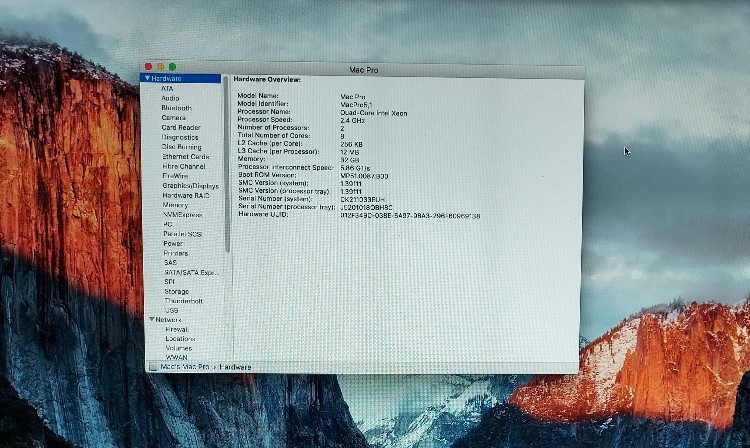
Task: Click the 2.4 GHz processor speed value
Action: coord(353,121)
